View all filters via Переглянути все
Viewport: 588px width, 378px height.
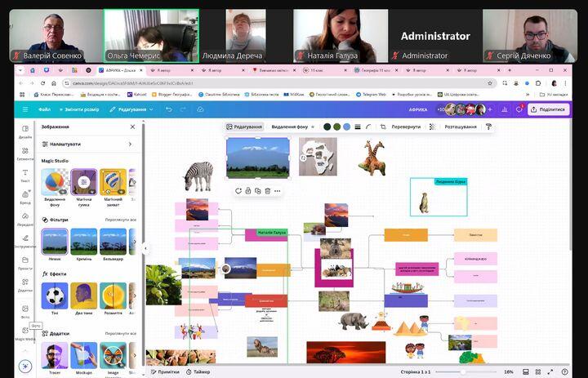[x=120, y=220]
